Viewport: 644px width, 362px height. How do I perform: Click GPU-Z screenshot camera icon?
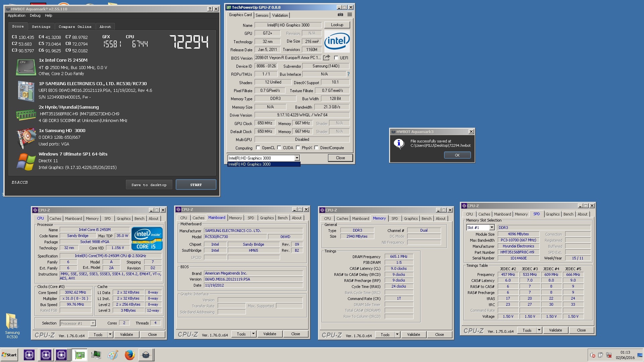(340, 15)
